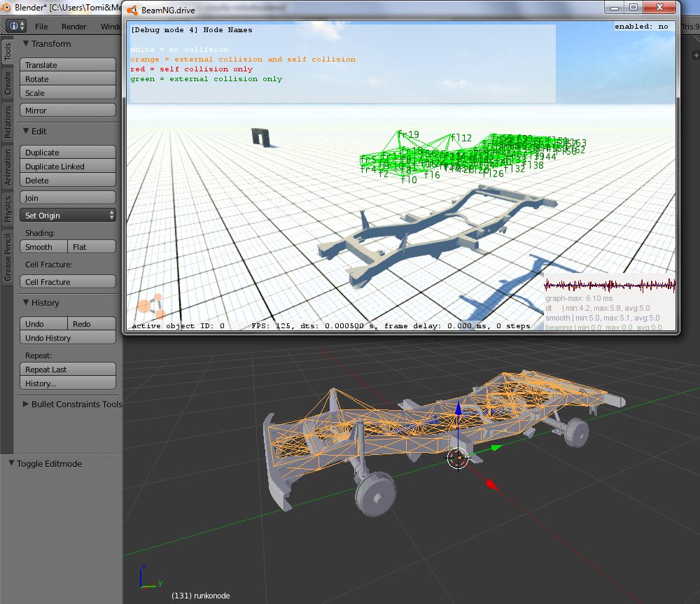This screenshot has height=604, width=700.
Task: Expand the Bullet Constraints Tools panel
Action: [26, 404]
